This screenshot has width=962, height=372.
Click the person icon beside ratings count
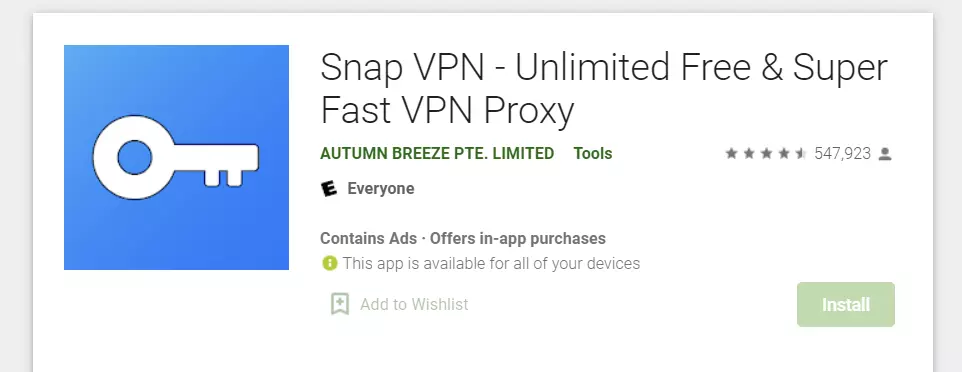885,153
